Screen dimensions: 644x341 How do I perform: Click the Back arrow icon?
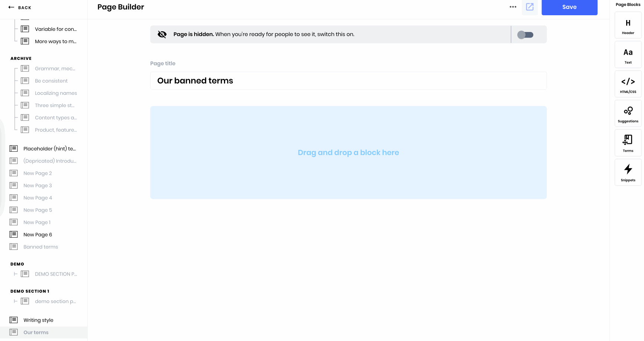(11, 7)
